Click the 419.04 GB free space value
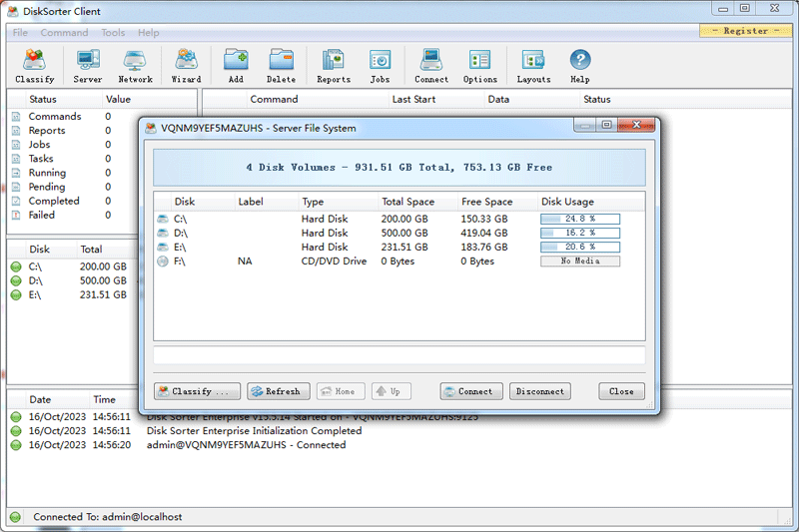 [x=484, y=234]
